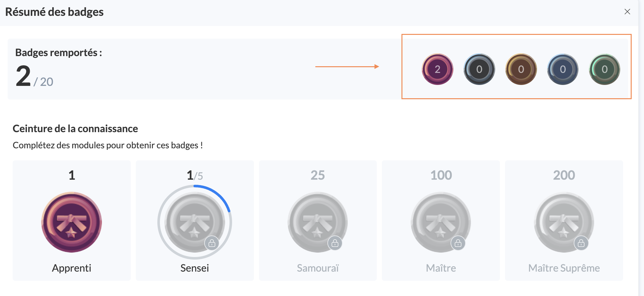Click the locked Maître belt badge
The image size is (644, 296).
pyautogui.click(x=440, y=221)
